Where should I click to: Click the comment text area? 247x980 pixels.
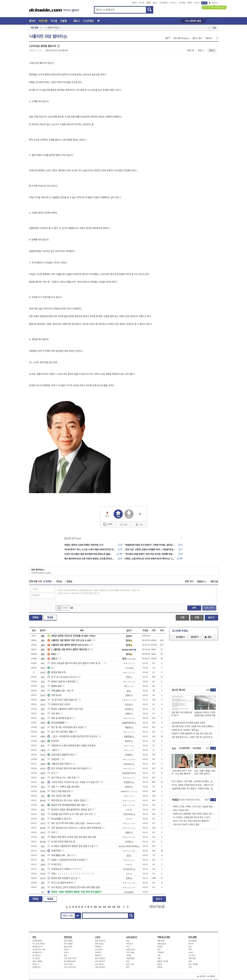[136, 595]
